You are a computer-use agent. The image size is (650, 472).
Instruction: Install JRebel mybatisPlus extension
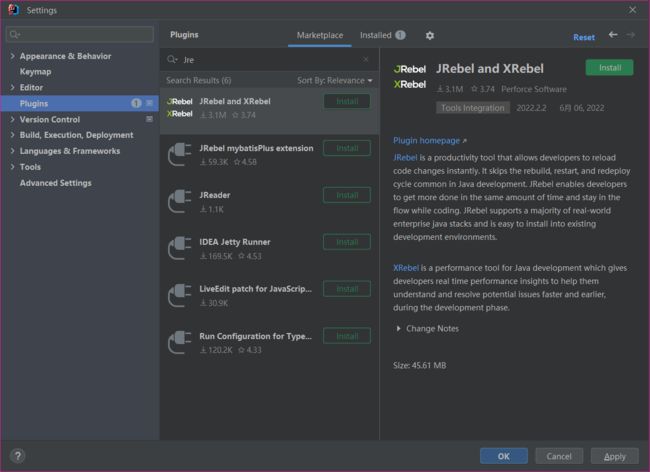pyautogui.click(x=347, y=148)
